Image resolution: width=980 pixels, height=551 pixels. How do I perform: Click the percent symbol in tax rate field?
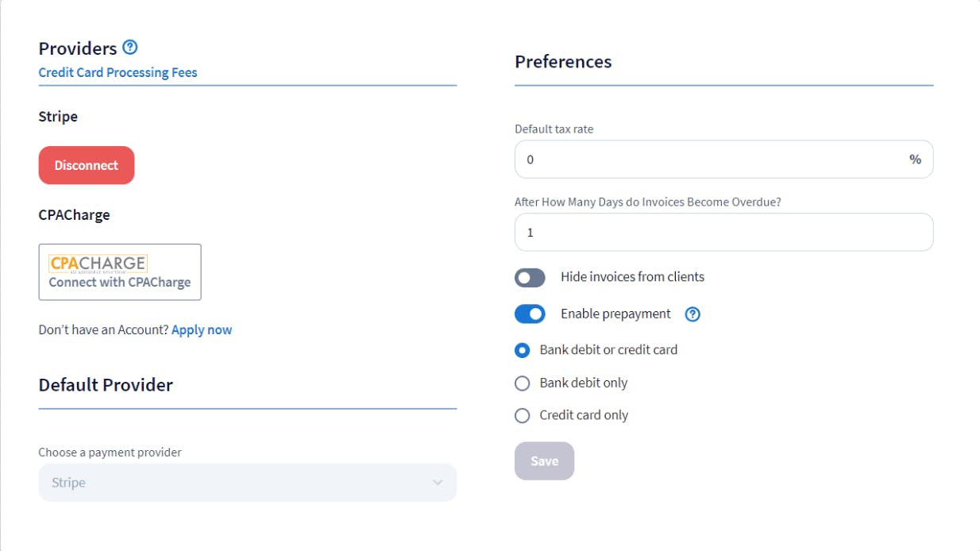click(x=915, y=159)
